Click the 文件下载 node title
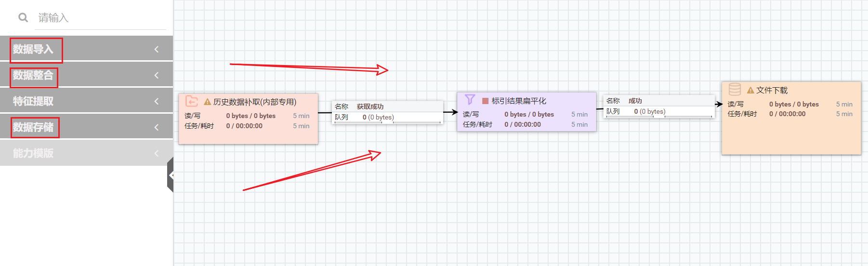The image size is (868, 266). click(772, 91)
